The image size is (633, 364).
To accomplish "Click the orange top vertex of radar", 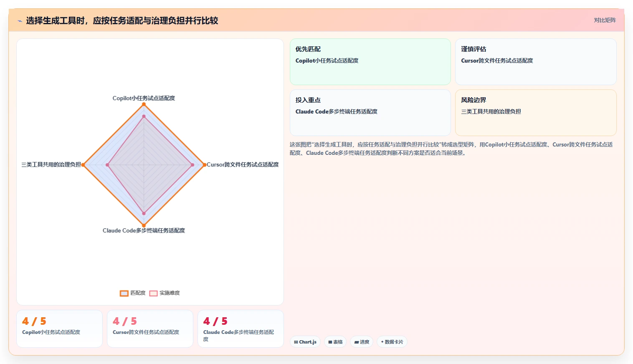I will [x=144, y=104].
